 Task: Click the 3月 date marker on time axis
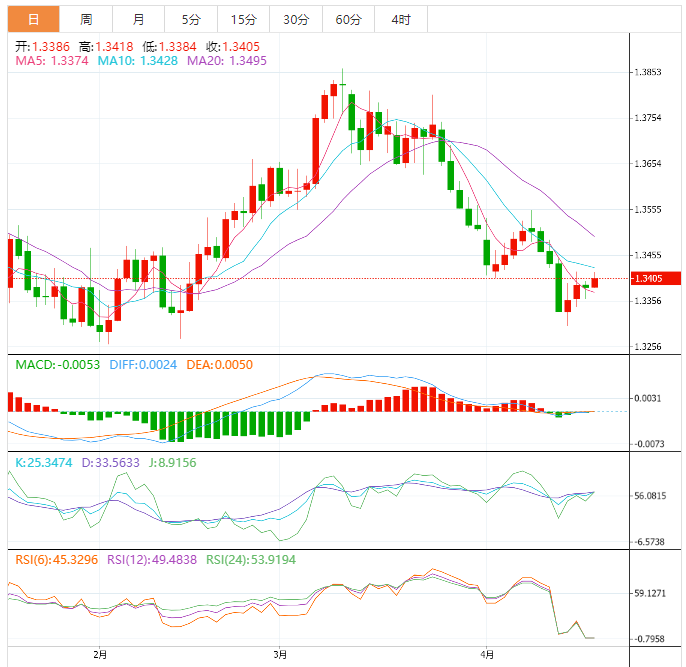(x=281, y=654)
